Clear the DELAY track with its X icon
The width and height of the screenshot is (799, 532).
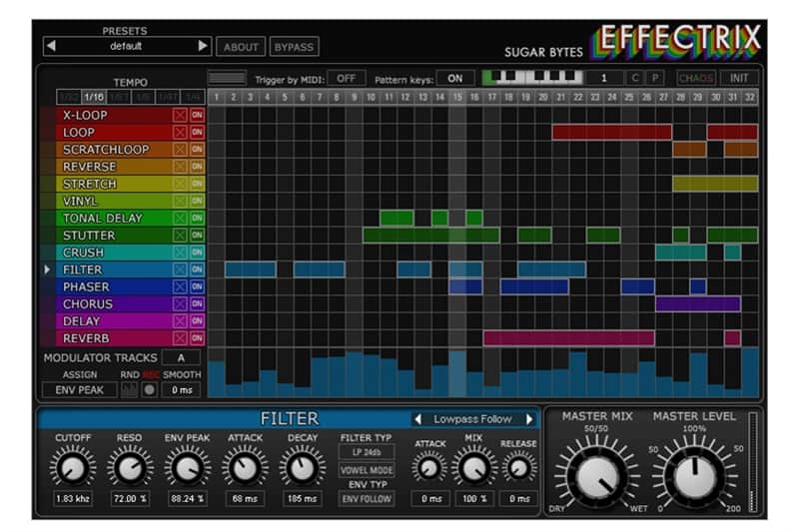click(180, 321)
